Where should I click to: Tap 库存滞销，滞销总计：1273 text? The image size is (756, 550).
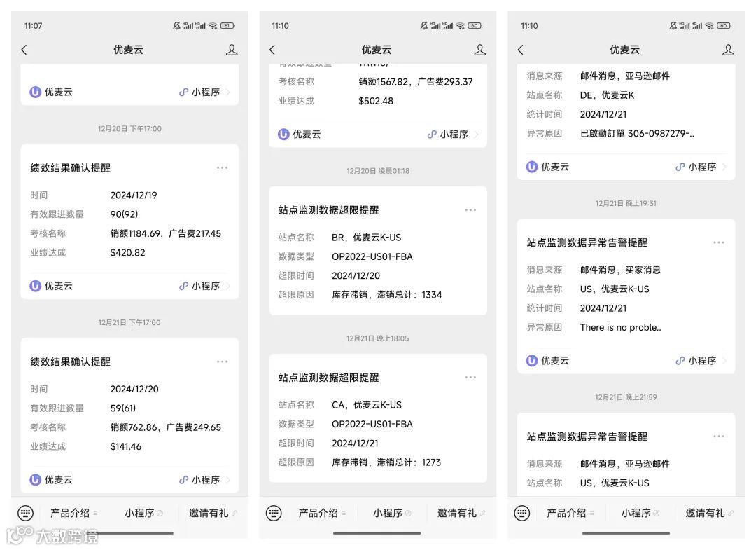coord(386,462)
